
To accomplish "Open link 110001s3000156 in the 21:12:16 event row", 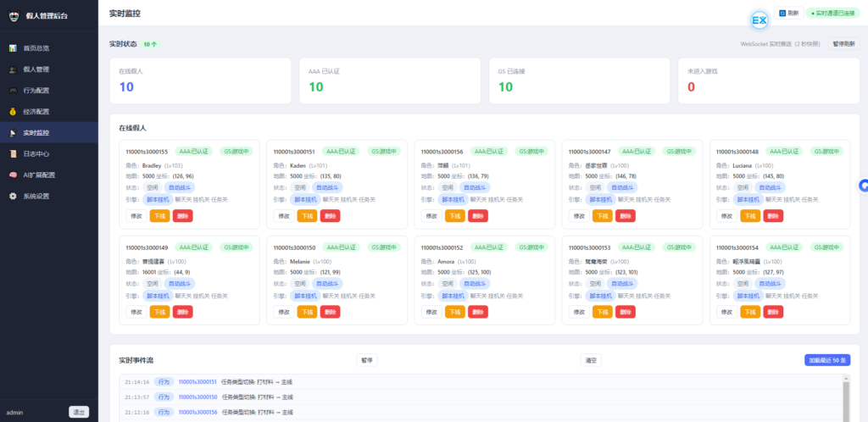I will [x=197, y=412].
